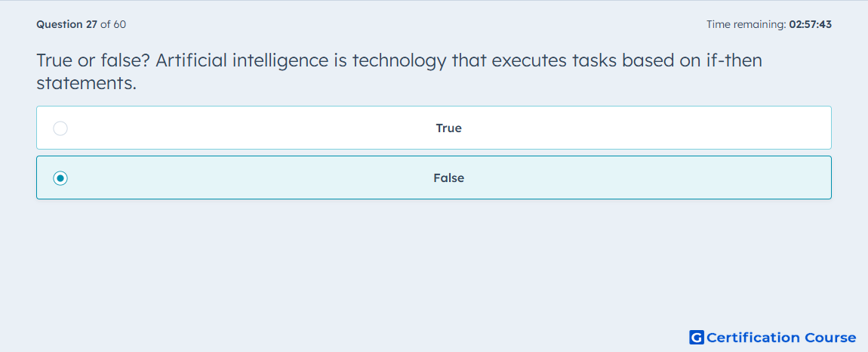This screenshot has width=868, height=352.
Task: Select the True radio button
Action: click(x=60, y=128)
